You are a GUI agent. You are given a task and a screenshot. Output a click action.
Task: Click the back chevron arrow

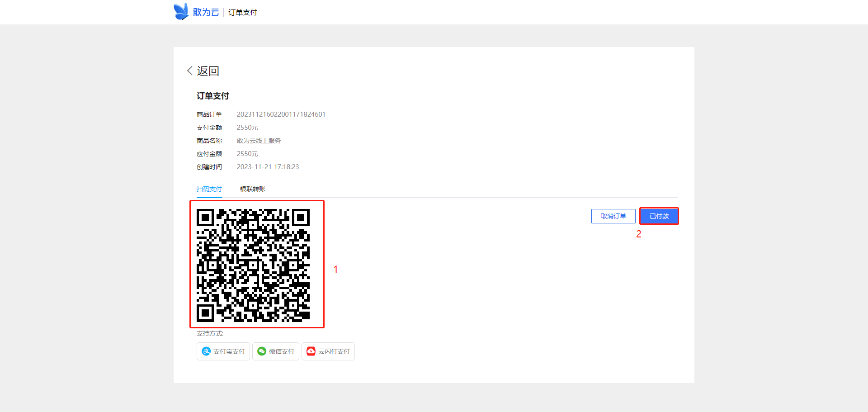[x=189, y=71]
